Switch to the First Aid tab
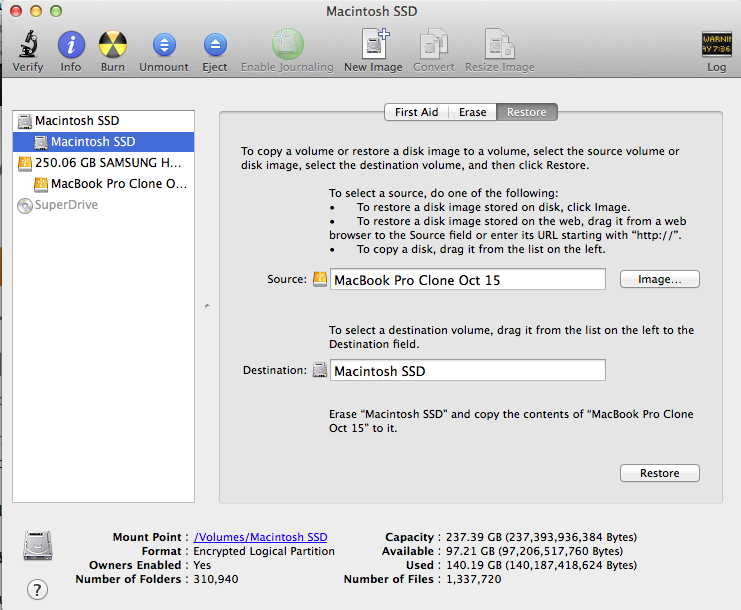This screenshot has height=610, width=741. pyautogui.click(x=416, y=112)
